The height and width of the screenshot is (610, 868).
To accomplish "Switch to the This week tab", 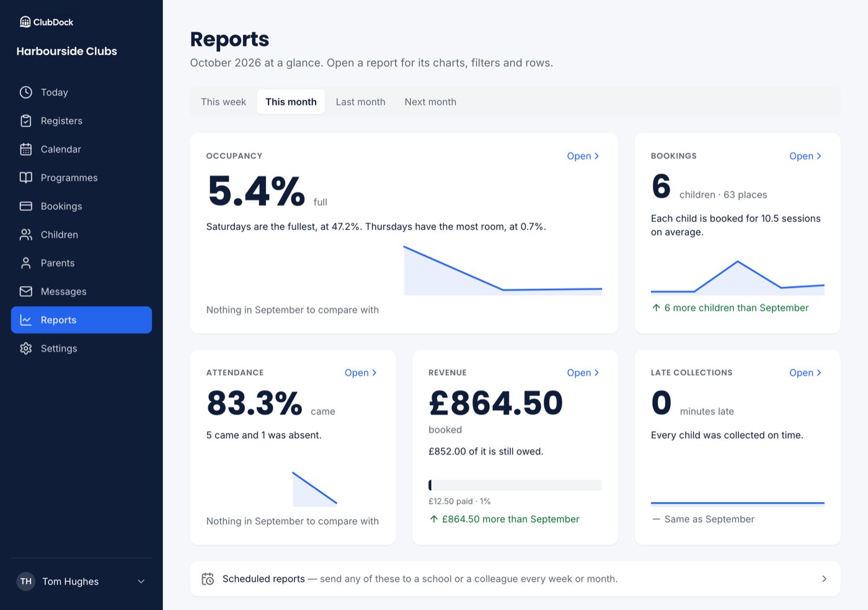I will tap(223, 102).
